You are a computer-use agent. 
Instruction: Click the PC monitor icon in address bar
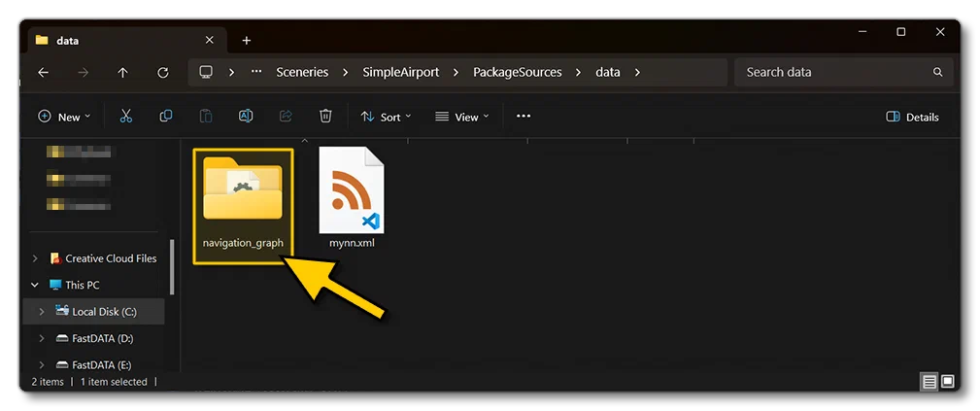[206, 72]
